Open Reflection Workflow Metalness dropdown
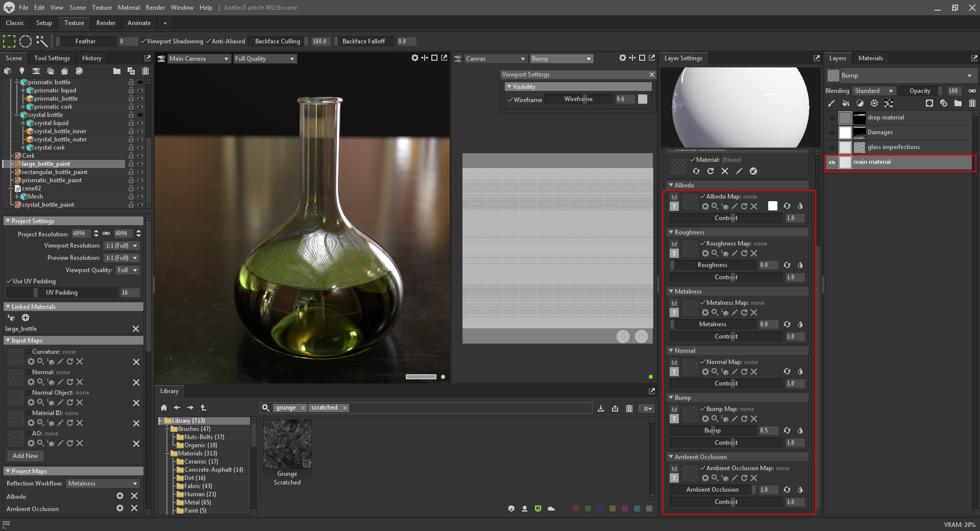Screen dimensions: 980x531 coord(103,484)
